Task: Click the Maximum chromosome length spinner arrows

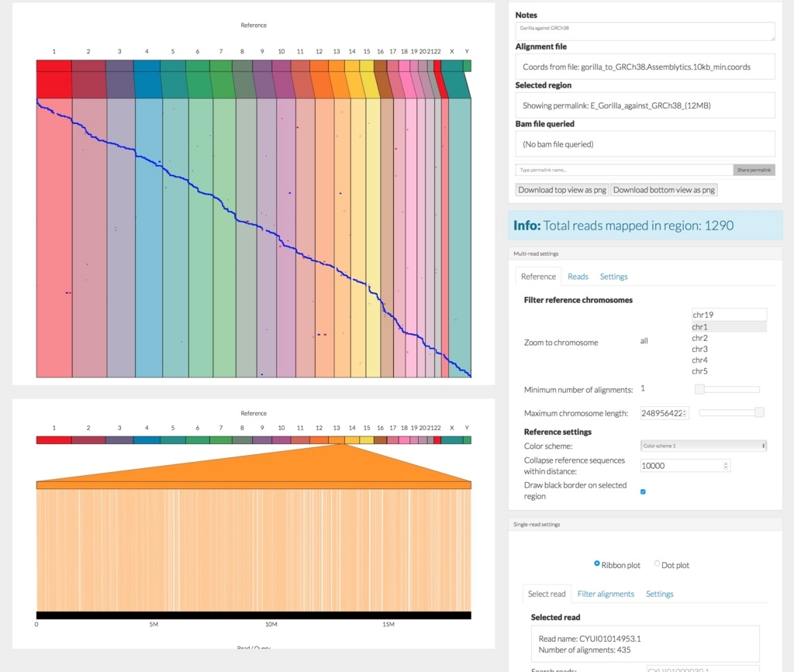Action: tap(685, 413)
